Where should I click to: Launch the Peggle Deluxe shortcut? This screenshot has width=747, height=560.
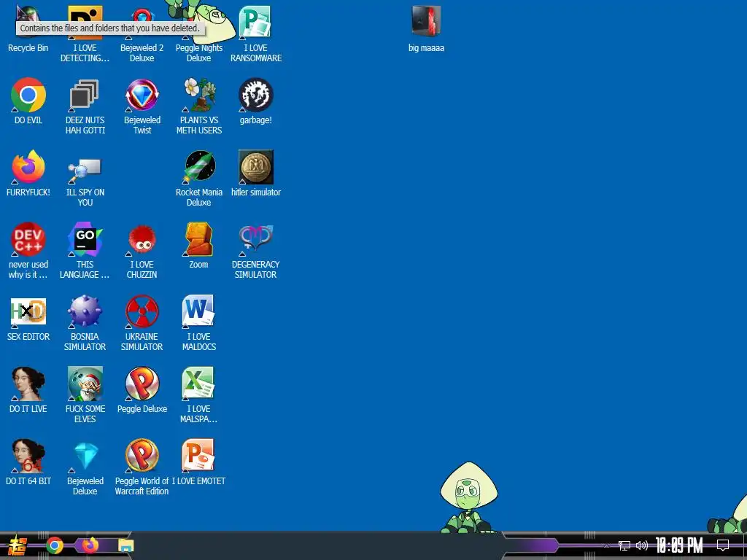(x=142, y=390)
